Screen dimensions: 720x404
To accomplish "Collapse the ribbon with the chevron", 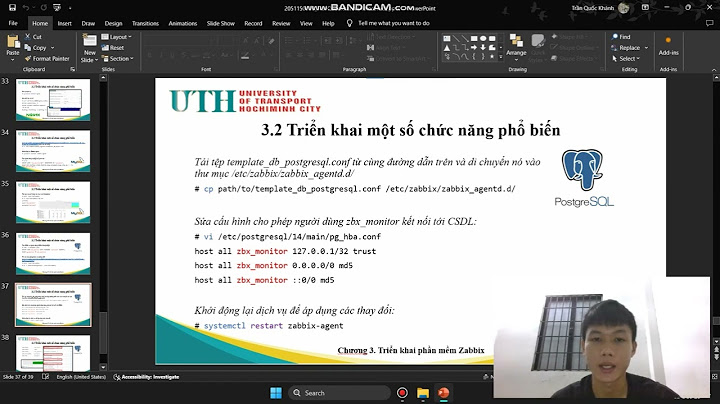I will 714,70.
